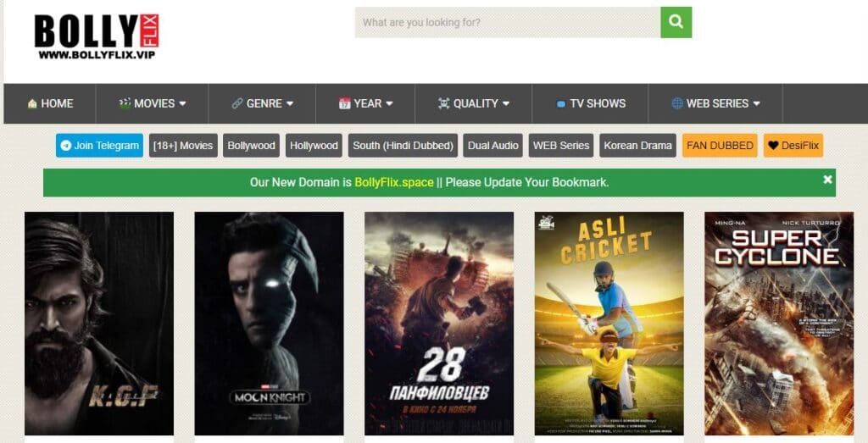This screenshot has height=443, width=868.
Task: Expand the MOVIES dropdown menu
Action: 153,103
